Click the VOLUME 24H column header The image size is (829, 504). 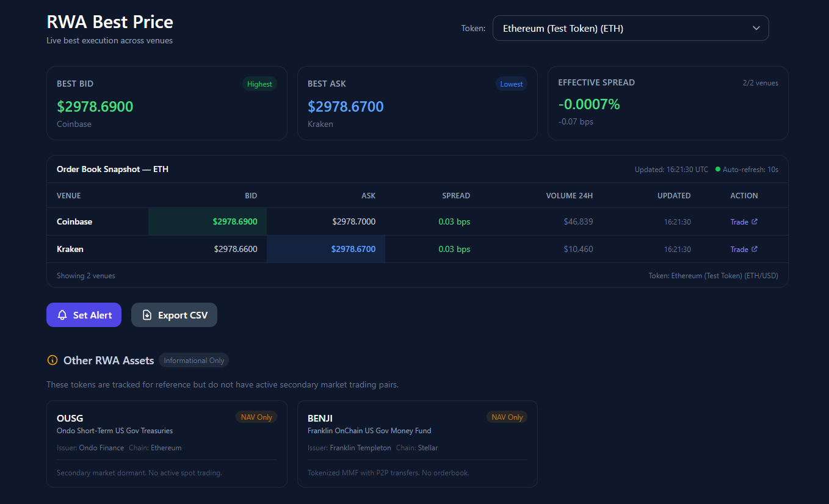(x=569, y=196)
